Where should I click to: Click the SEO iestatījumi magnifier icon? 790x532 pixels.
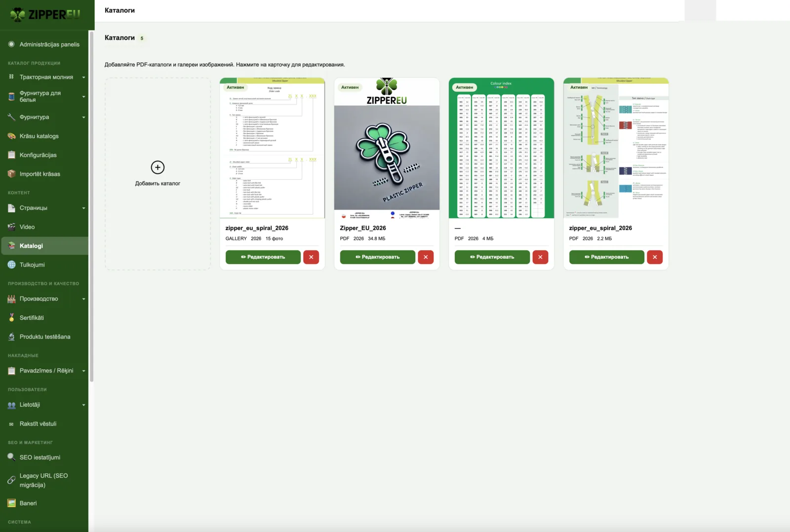pos(11,457)
